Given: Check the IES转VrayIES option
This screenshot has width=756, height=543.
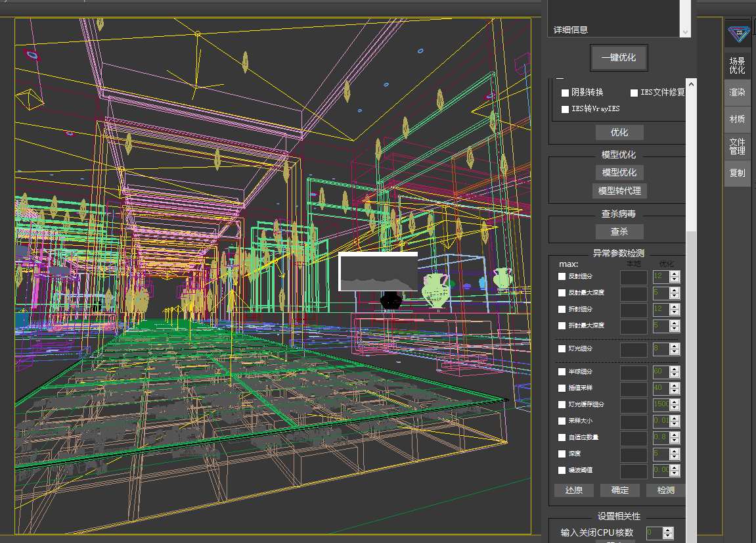Looking at the screenshot, I should (565, 109).
